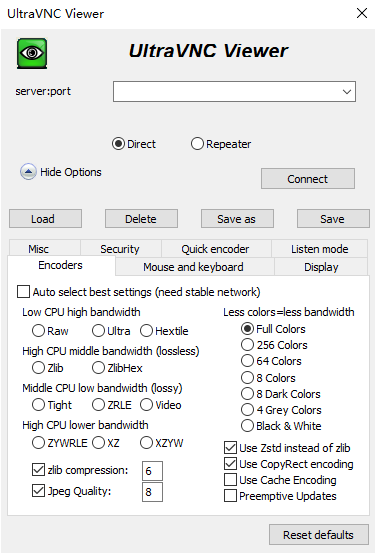Viewport: 375px width, 553px height.
Task: Choose the Black & White option
Action: pyautogui.click(x=247, y=426)
